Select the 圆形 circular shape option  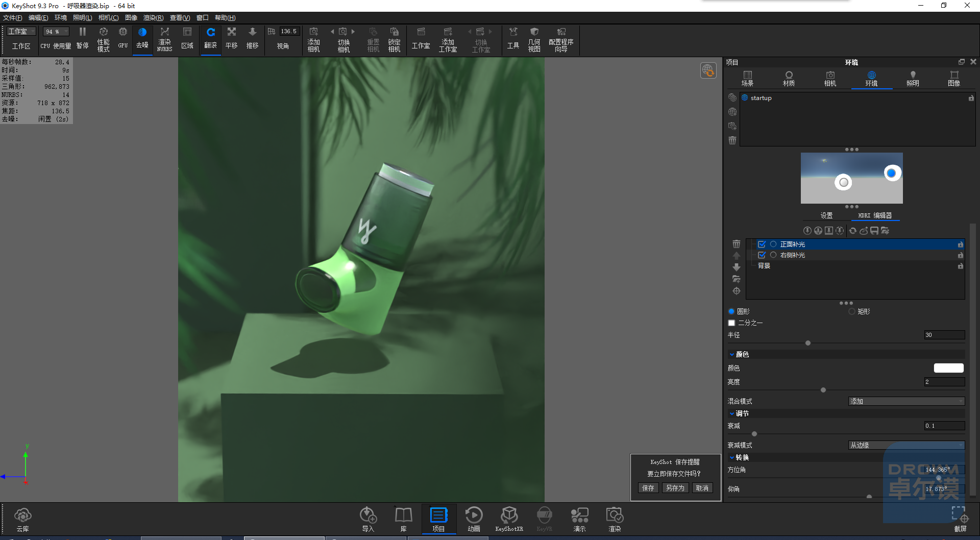731,311
